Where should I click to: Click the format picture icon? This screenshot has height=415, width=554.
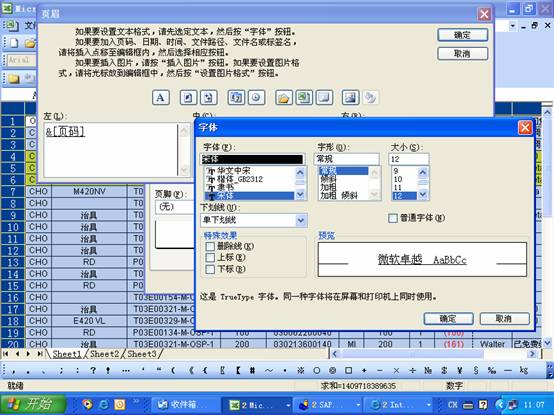click(371, 97)
